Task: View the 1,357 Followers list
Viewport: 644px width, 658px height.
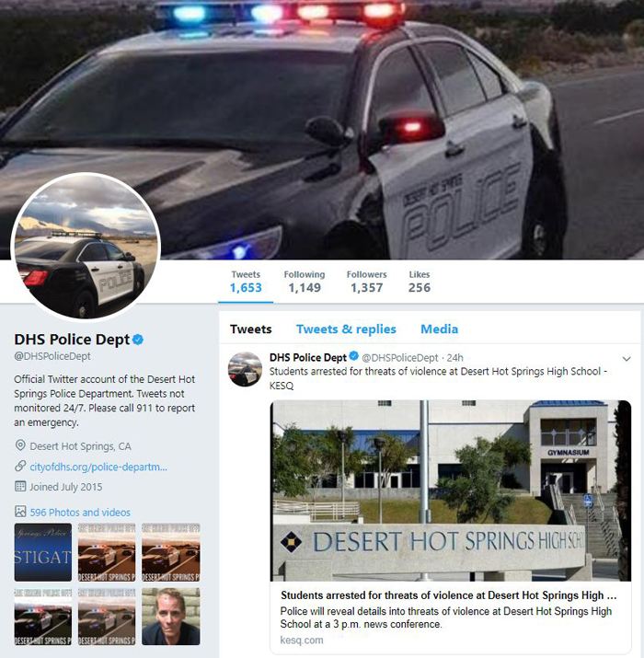Action: pyautogui.click(x=367, y=282)
